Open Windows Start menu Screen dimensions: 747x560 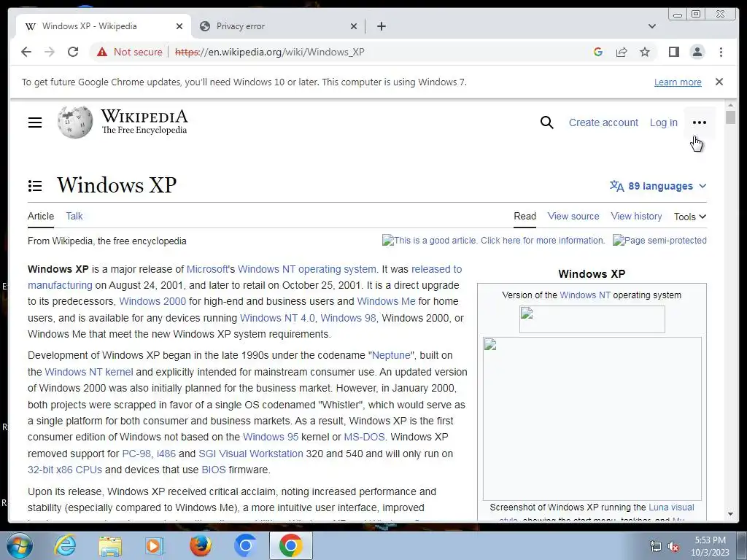click(x=19, y=545)
